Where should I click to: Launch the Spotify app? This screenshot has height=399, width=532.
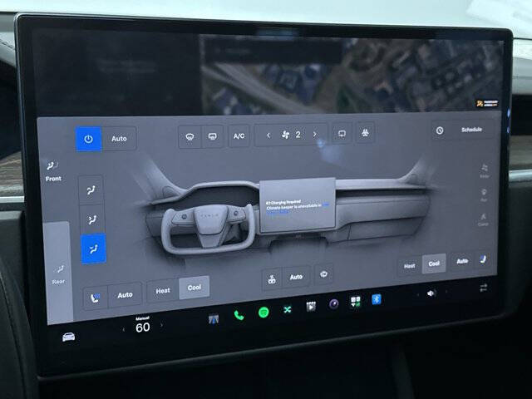[x=264, y=313]
